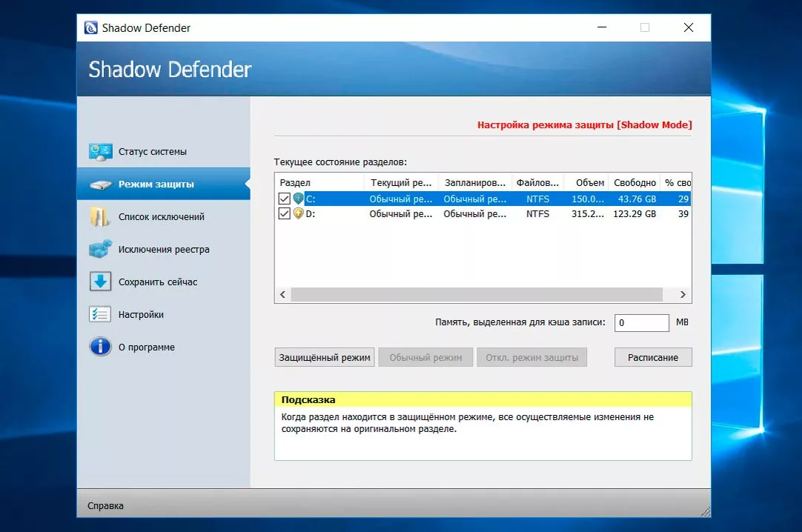
Task: Click the О программе info icon
Action: coord(100,347)
